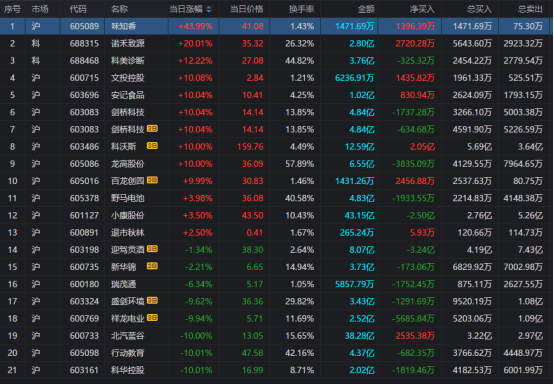
Task: Select the stock name 瑞茂通
Action: (124, 284)
